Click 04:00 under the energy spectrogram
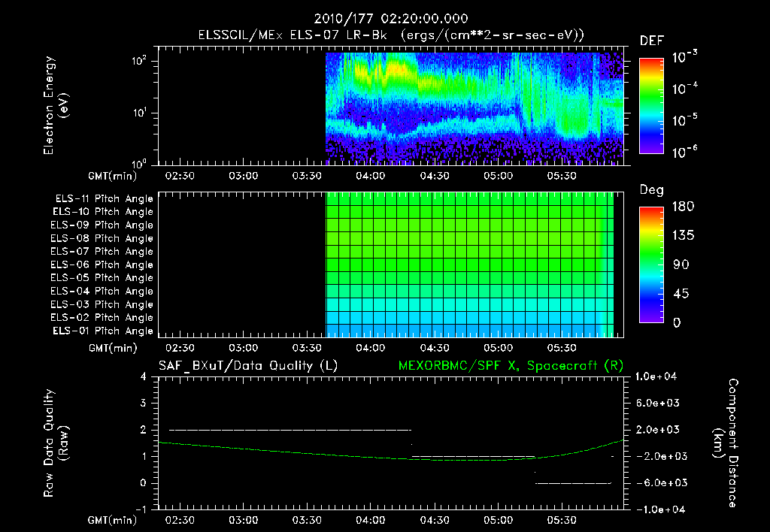Screen dimensions: 770x532 click(x=371, y=176)
